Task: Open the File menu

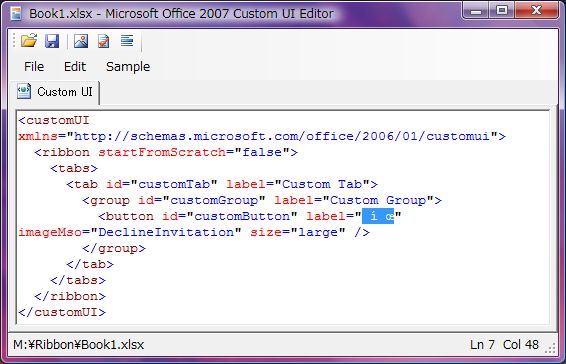Action: tap(34, 66)
